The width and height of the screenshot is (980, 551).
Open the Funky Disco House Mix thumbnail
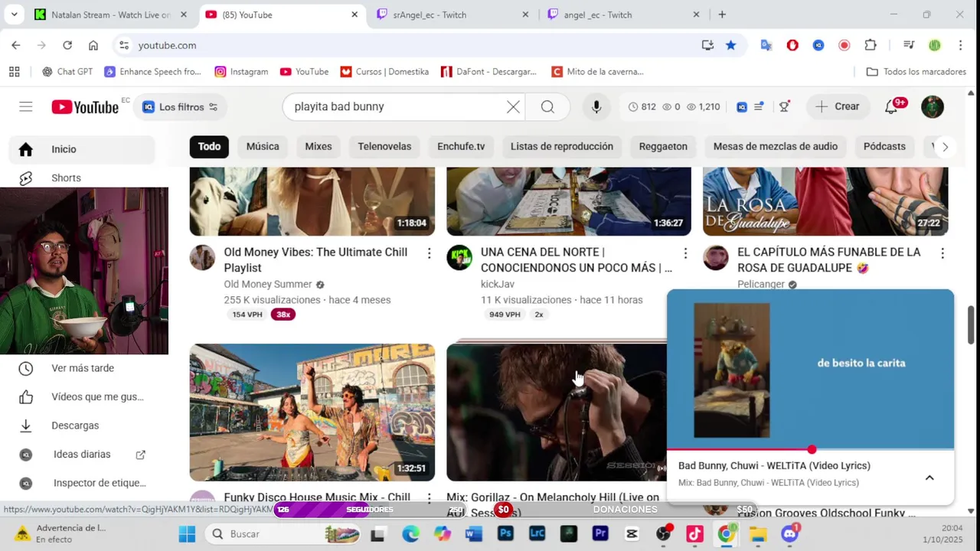click(312, 412)
